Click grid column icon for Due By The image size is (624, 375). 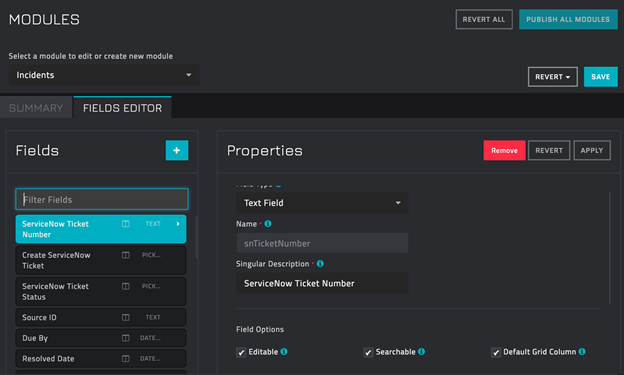[x=126, y=338]
